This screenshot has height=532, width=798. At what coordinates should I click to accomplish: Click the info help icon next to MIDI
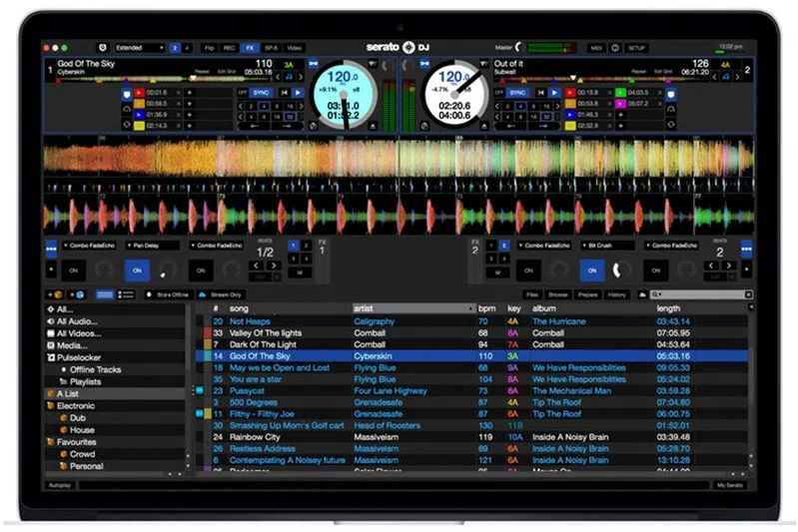point(615,48)
